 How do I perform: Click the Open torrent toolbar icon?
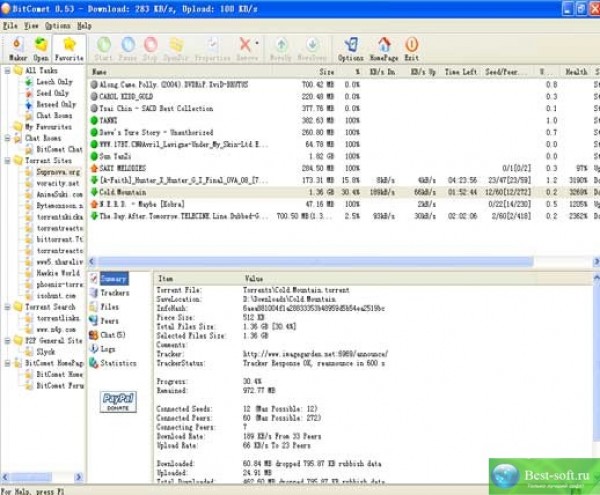(x=41, y=49)
